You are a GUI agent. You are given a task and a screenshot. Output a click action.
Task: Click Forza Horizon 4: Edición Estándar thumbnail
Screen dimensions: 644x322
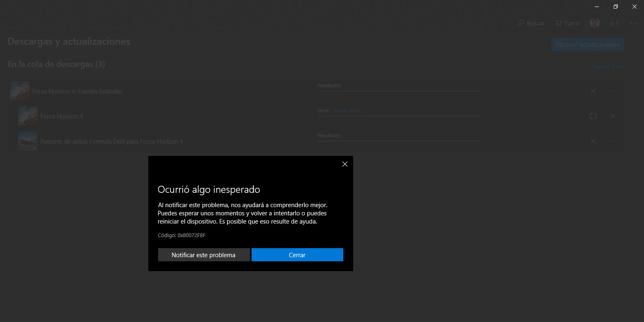[20, 91]
